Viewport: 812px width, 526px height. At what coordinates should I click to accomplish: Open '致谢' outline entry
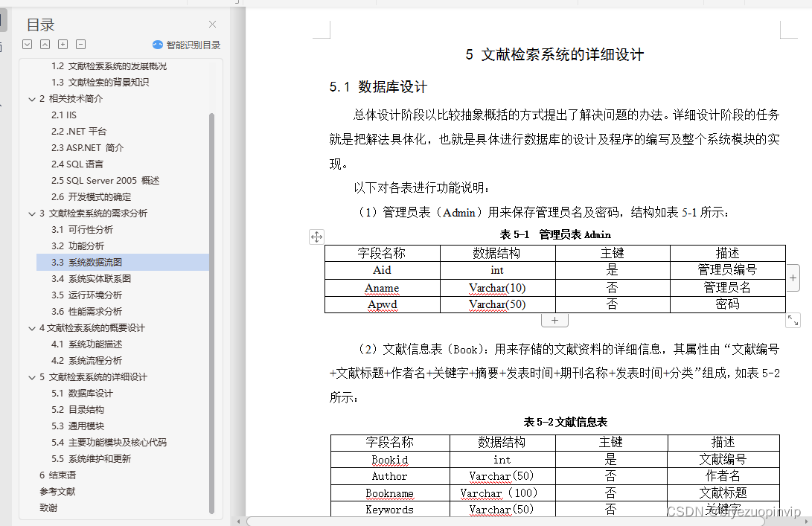[48, 508]
